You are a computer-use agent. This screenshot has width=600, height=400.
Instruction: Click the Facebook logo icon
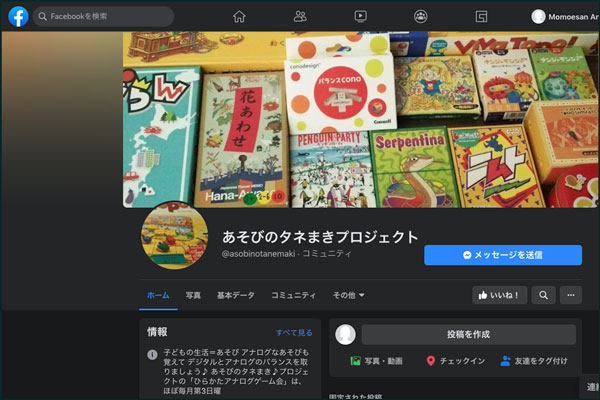tap(18, 16)
